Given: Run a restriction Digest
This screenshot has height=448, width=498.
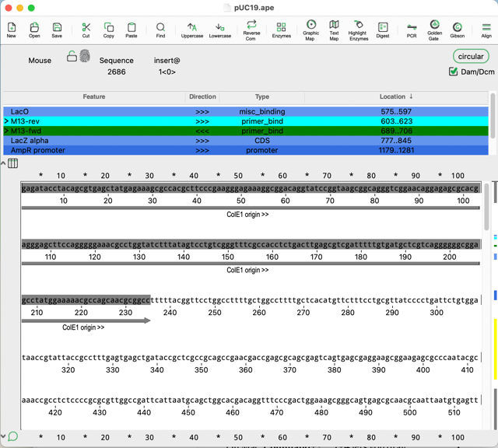Looking at the screenshot, I should 383,30.
